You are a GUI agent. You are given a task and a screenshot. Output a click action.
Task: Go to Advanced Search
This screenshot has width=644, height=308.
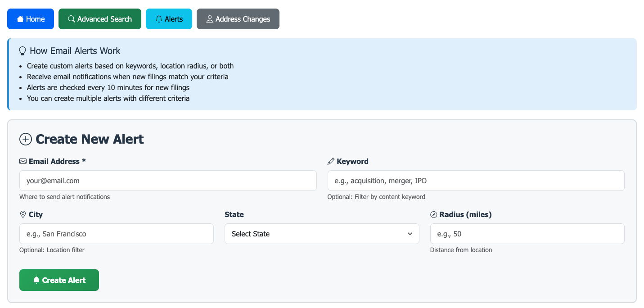99,18
